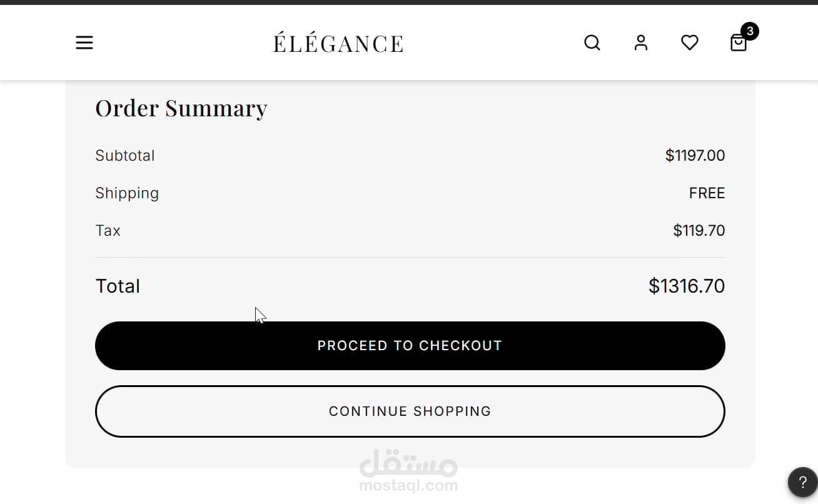Click the $119.70 tax amount
The image size is (818, 504).
click(699, 231)
